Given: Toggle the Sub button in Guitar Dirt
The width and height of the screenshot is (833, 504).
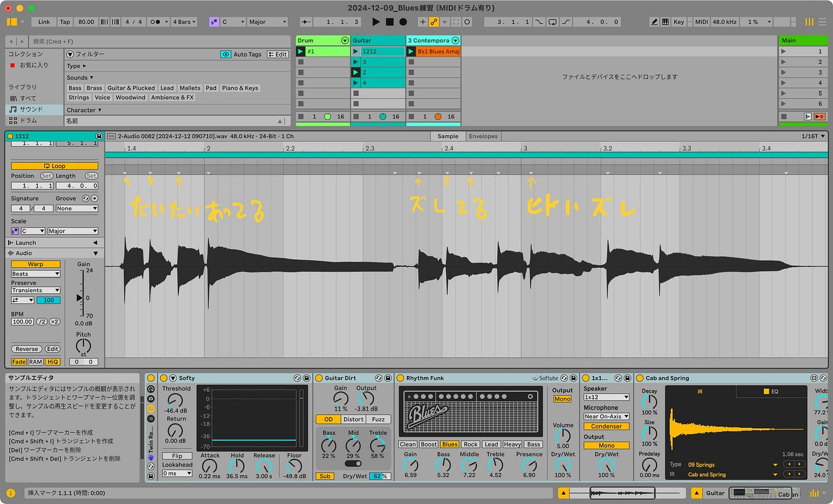Looking at the screenshot, I should [x=325, y=476].
